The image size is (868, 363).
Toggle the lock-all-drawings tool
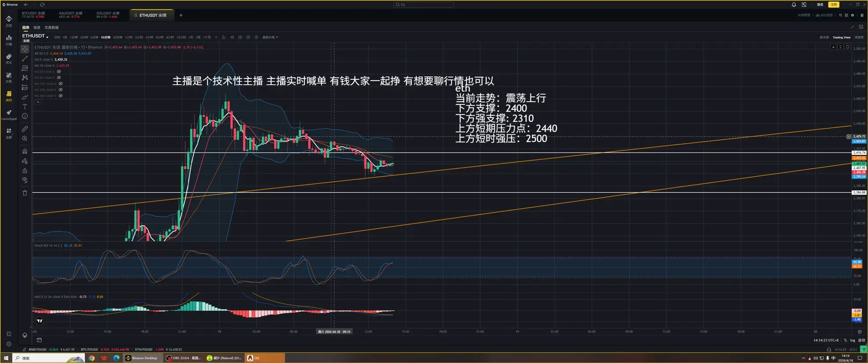(25, 171)
